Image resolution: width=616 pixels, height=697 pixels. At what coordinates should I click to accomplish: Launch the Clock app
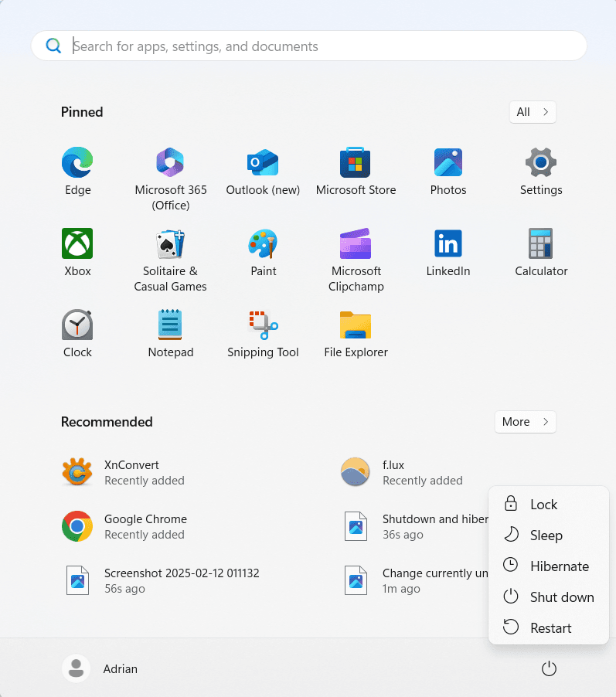[77, 333]
